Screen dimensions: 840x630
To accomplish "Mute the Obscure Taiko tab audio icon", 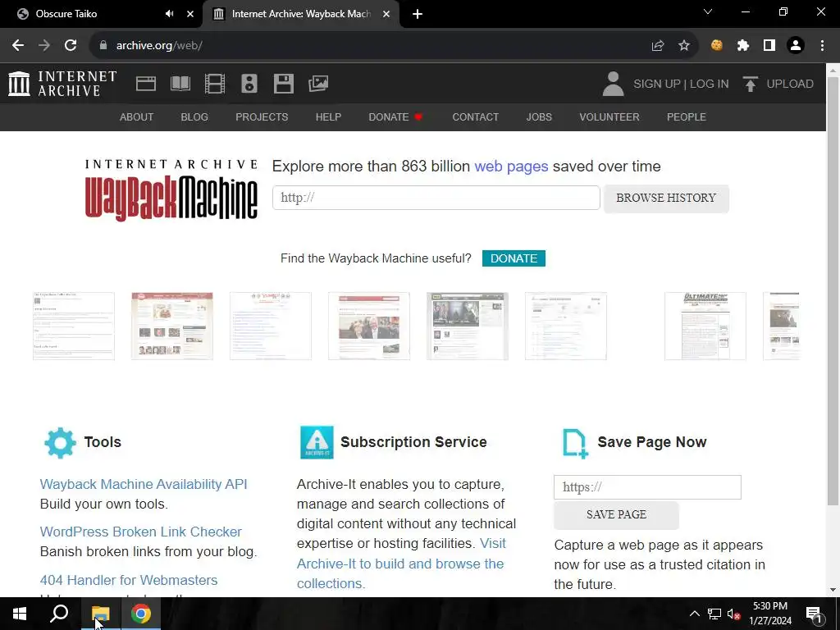I will (169, 14).
